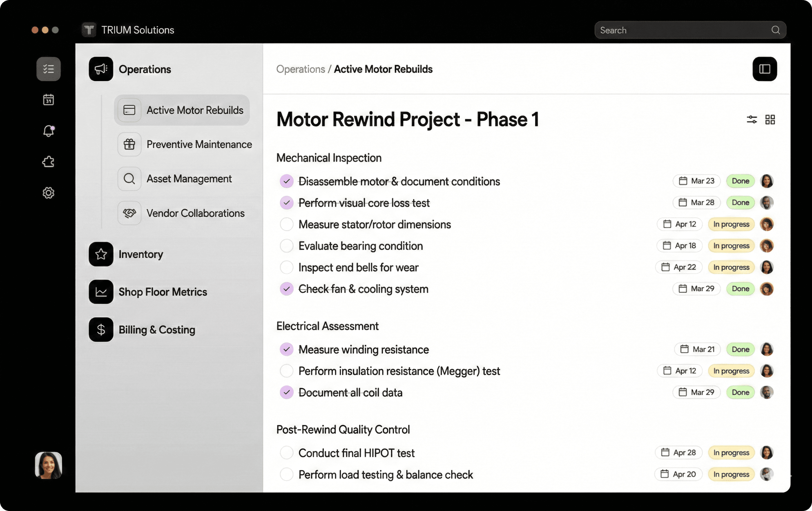The width and height of the screenshot is (812, 511).
Task: Mark Conduct final HIPOT test complete
Action: (x=287, y=453)
